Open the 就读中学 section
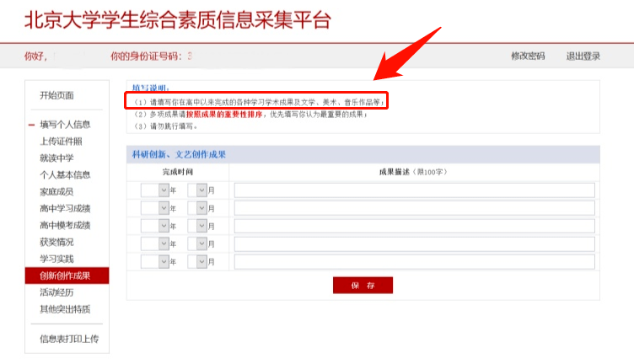This screenshot has width=634, height=364. (56, 158)
